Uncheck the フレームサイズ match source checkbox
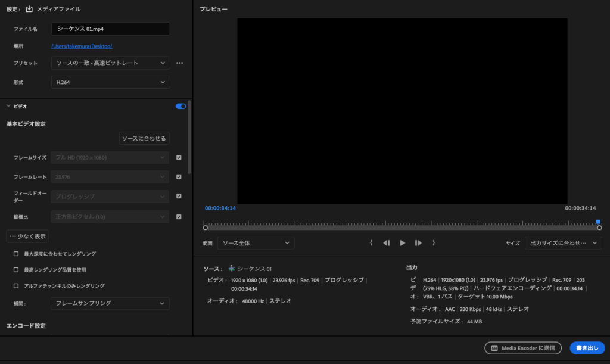 click(179, 158)
